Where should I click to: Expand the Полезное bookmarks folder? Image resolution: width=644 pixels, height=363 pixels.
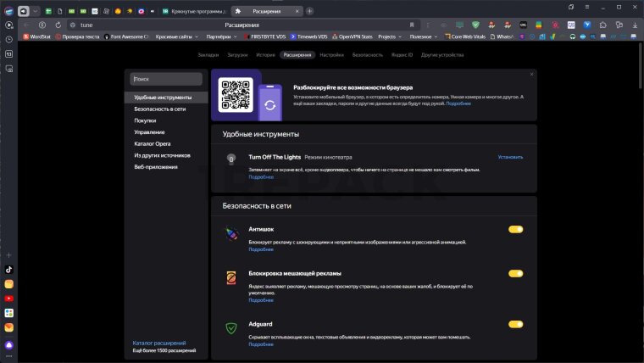pyautogui.click(x=419, y=36)
